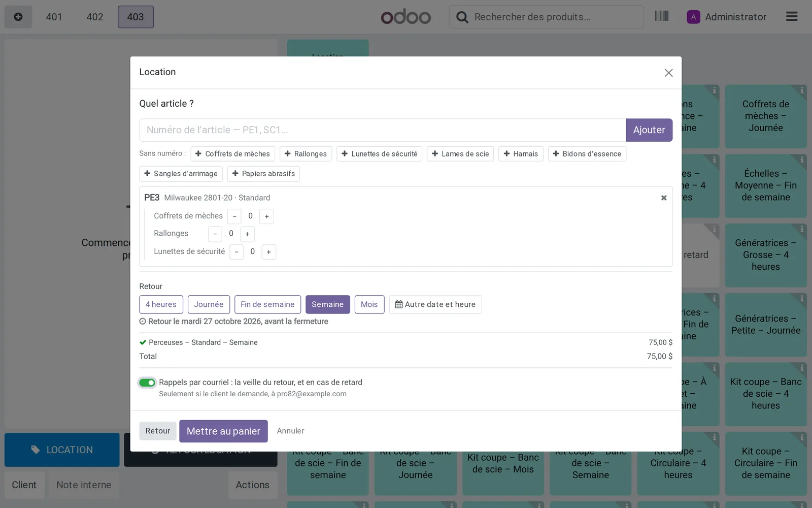The image size is (812, 508).
Task: Select the Semaine return option
Action: (327, 304)
